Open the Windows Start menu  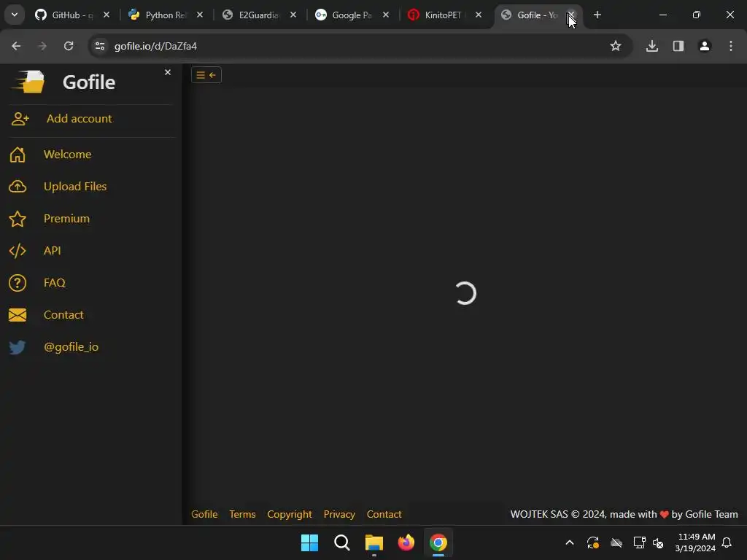pos(309,542)
